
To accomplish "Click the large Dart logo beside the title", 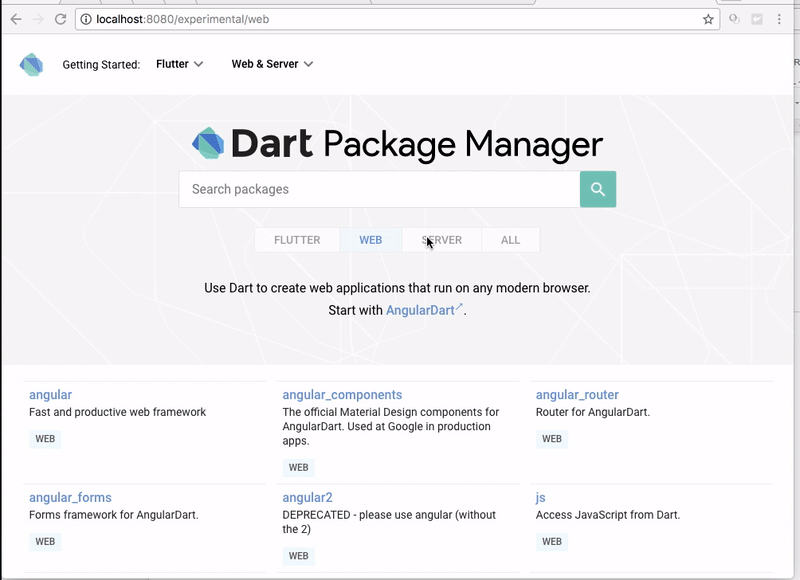I will 208,143.
